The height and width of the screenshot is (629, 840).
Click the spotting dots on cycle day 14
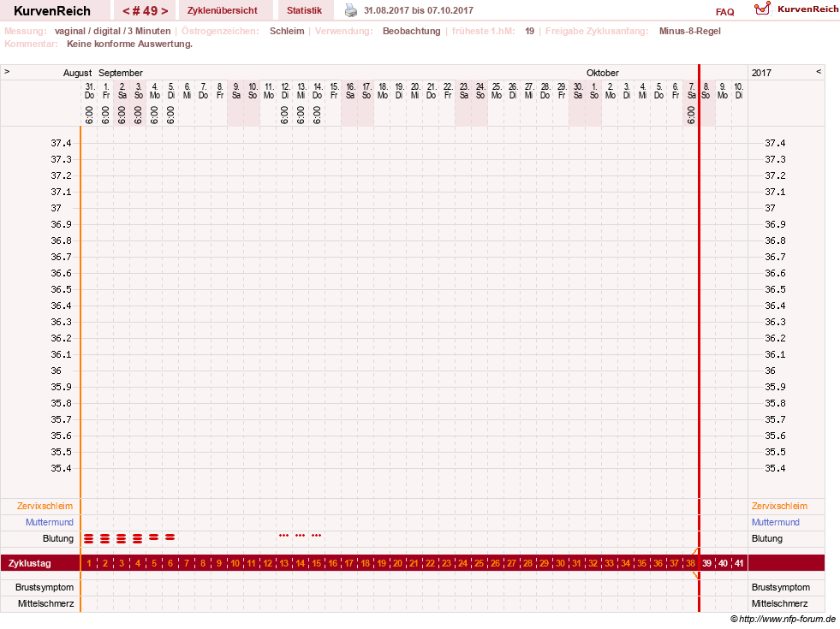(x=300, y=536)
